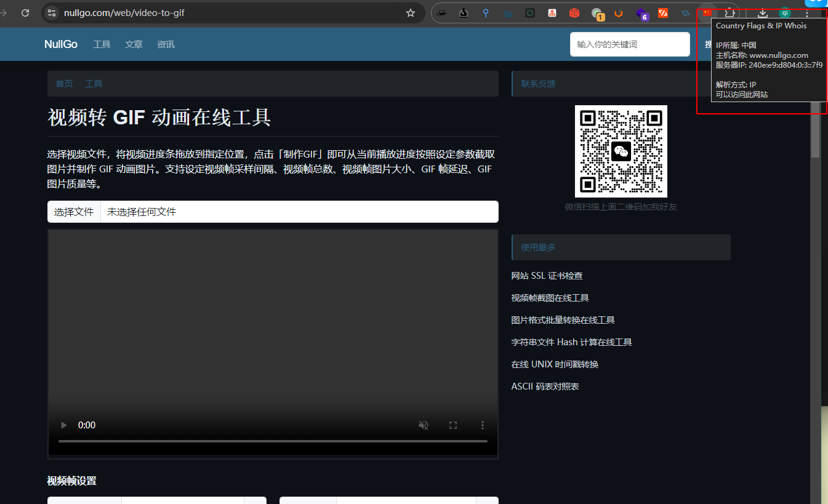Click the 输入你的关键词 search field
828x504 pixels.
pyautogui.click(x=629, y=44)
